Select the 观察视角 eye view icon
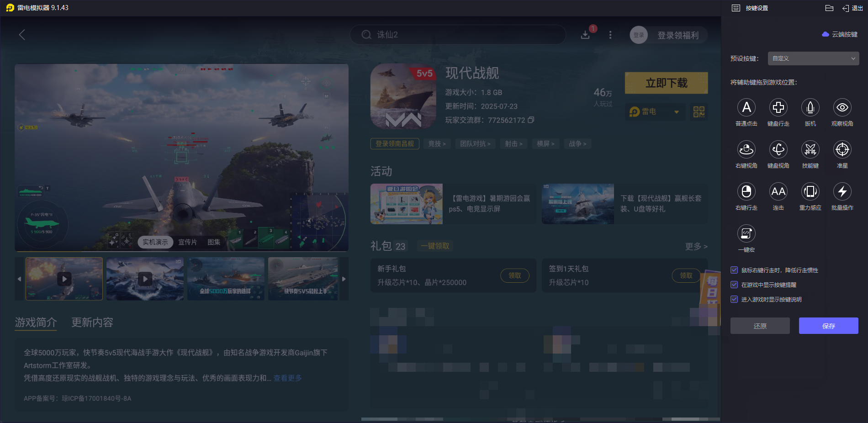This screenshot has height=423, width=868. click(842, 107)
